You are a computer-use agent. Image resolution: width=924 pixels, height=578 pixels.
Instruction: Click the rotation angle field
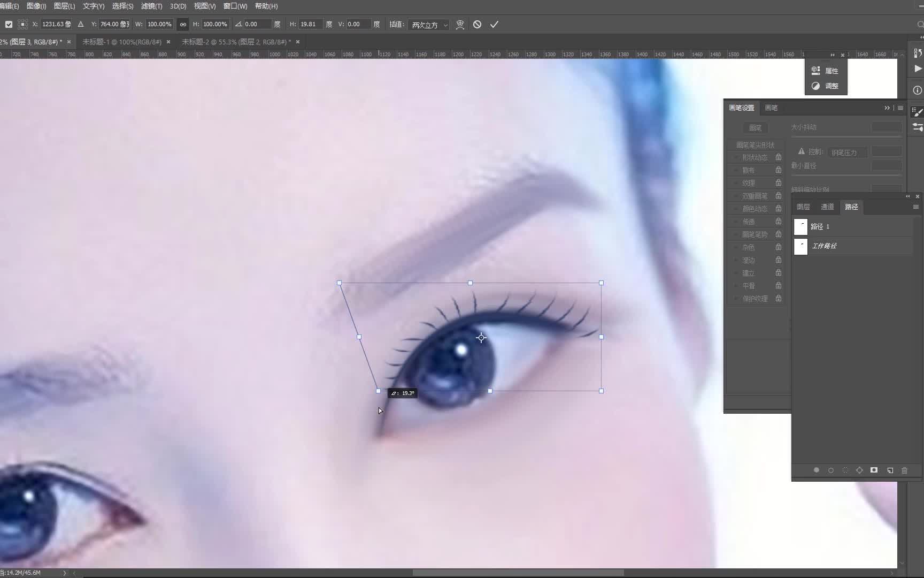(x=257, y=25)
